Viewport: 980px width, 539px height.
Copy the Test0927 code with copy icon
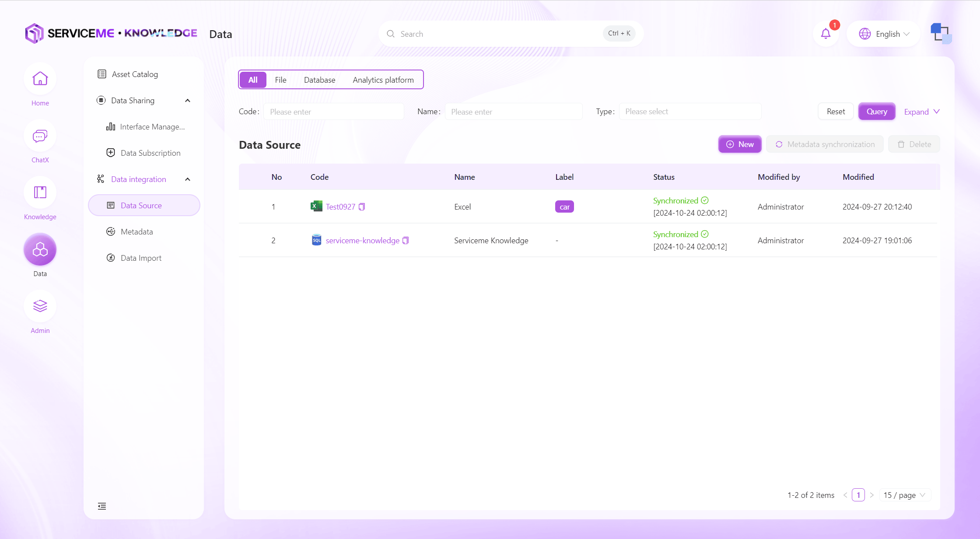[x=362, y=207]
